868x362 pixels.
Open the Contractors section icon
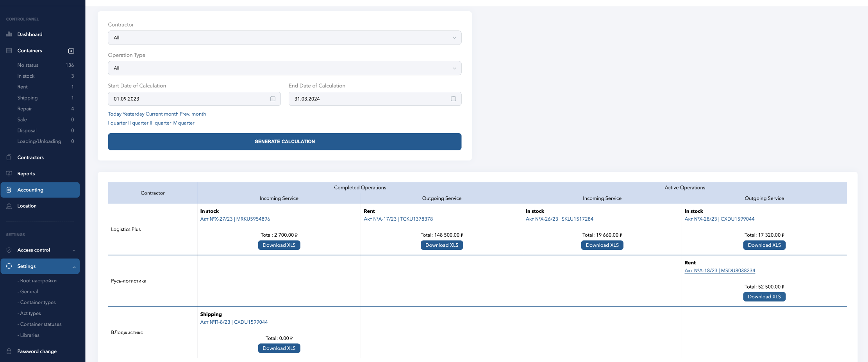(x=9, y=157)
